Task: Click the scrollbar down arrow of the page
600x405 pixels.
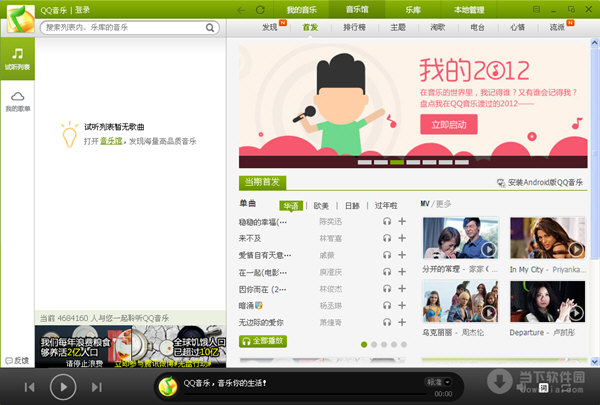Action: coord(595,361)
